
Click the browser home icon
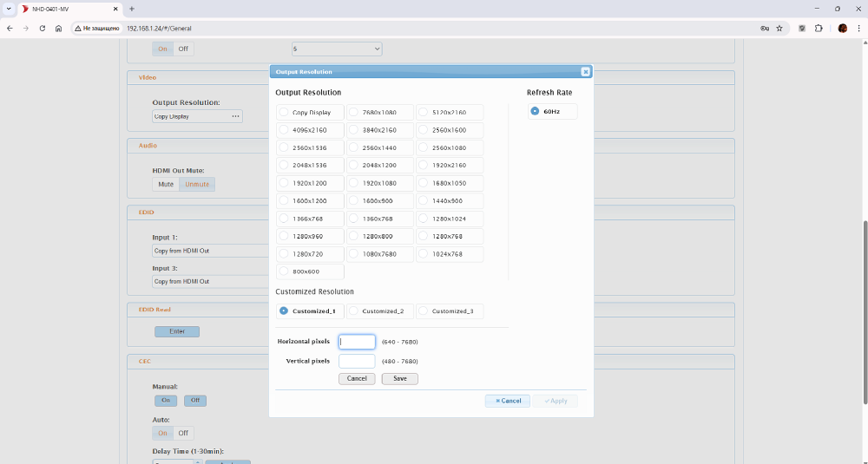coord(58,28)
